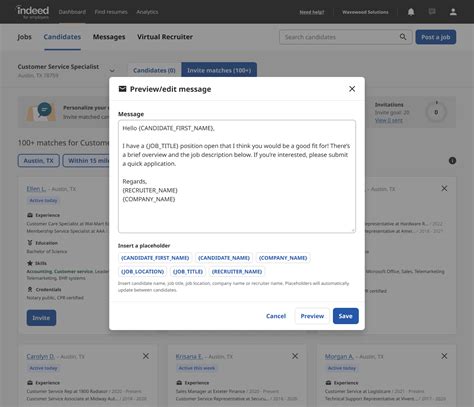Click the Preview button
Viewport: 474px width, 407px height.
pyautogui.click(x=312, y=316)
